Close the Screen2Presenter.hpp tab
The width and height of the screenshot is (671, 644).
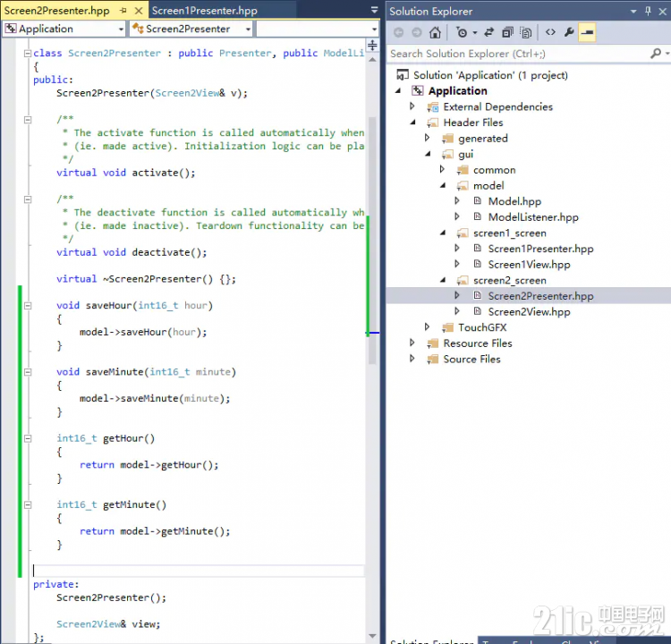tap(138, 11)
